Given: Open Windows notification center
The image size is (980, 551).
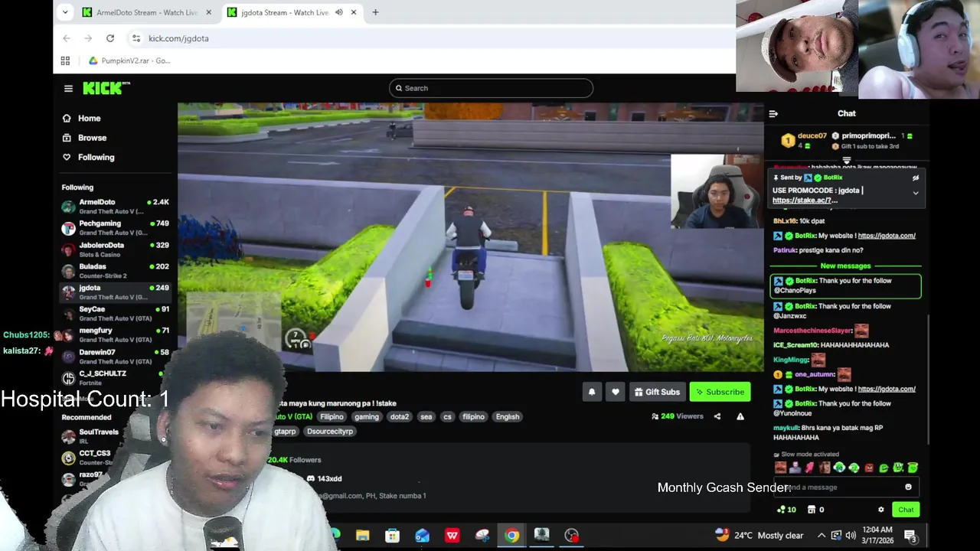Looking at the screenshot, I should [911, 536].
